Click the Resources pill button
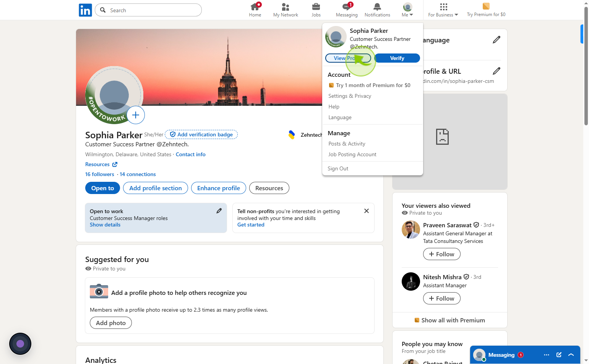The height and width of the screenshot is (364, 589). (x=269, y=188)
